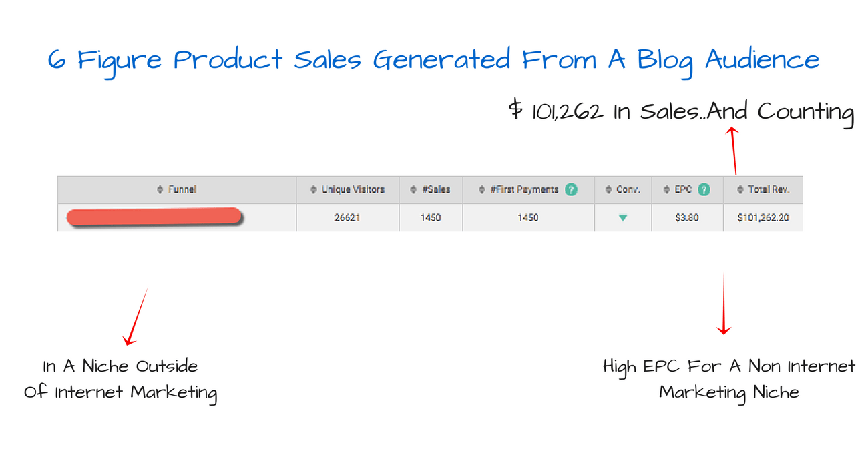This screenshot has height=467, width=868.
Task: Click the Conv. column sort icon
Action: (x=608, y=190)
